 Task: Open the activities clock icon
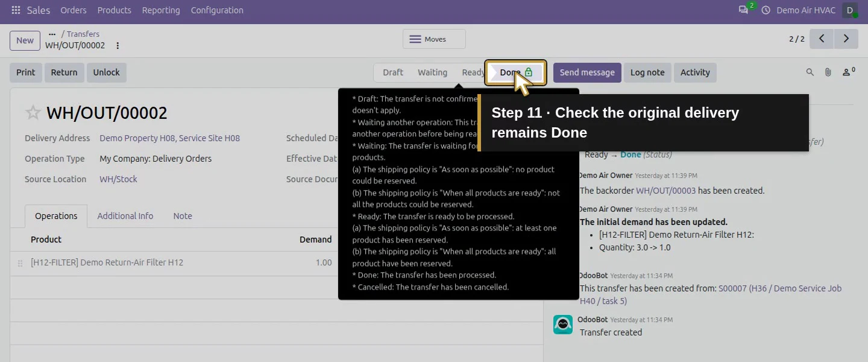766,10
